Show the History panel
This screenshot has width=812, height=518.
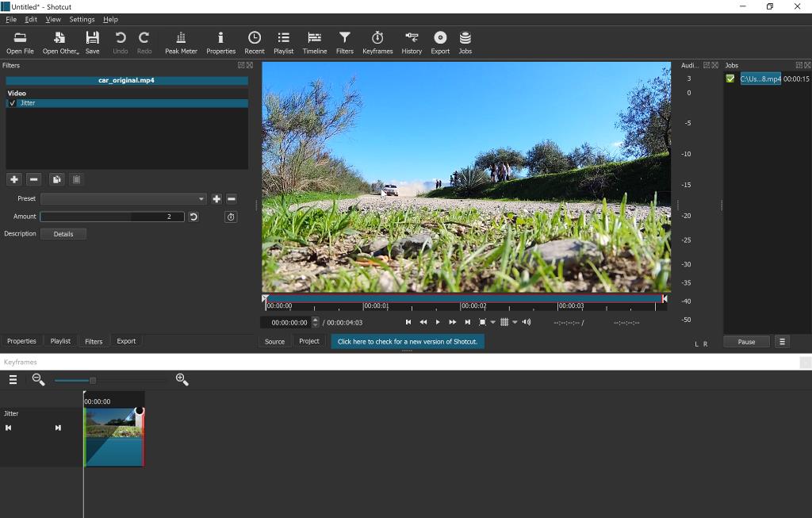[412, 42]
